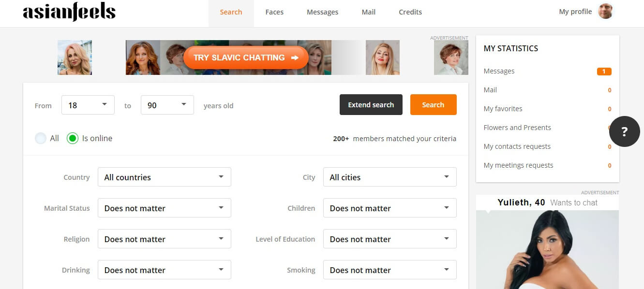Viewport: 644px width, 289px height.
Task: Expand the Religion dropdown
Action: tap(165, 239)
